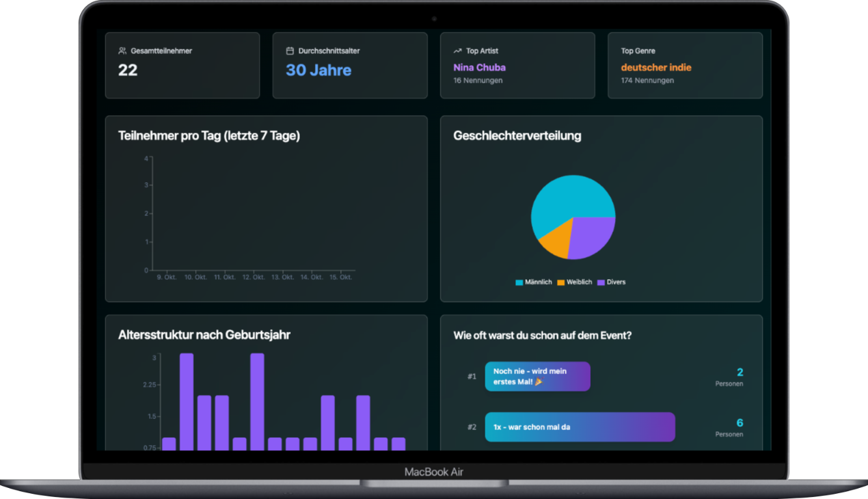
Task: Click the Gesamtteilnehmer count of 22
Action: click(x=128, y=70)
